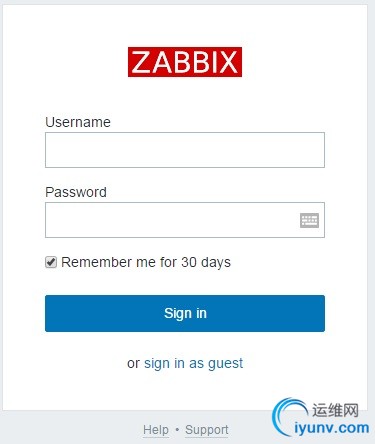The image size is (375, 444).
Task: Toggle via the 'Remember me for 30 days' label
Action: pos(146,263)
